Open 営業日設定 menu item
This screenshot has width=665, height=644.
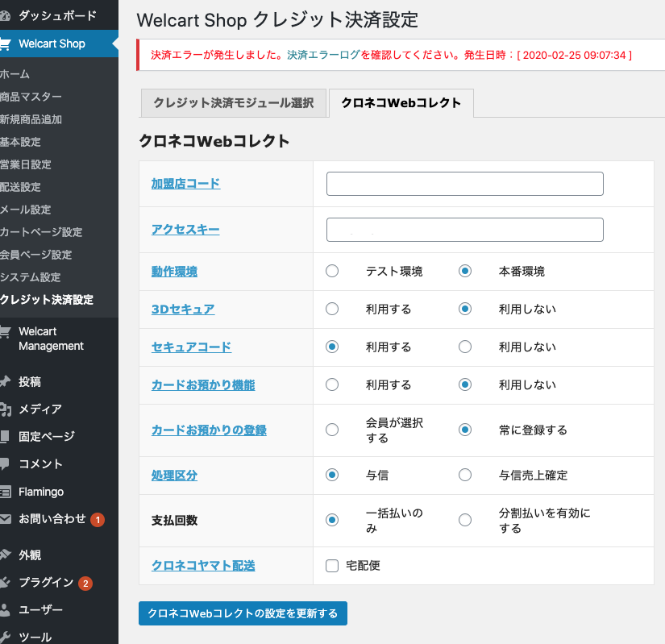pyautogui.click(x=26, y=164)
